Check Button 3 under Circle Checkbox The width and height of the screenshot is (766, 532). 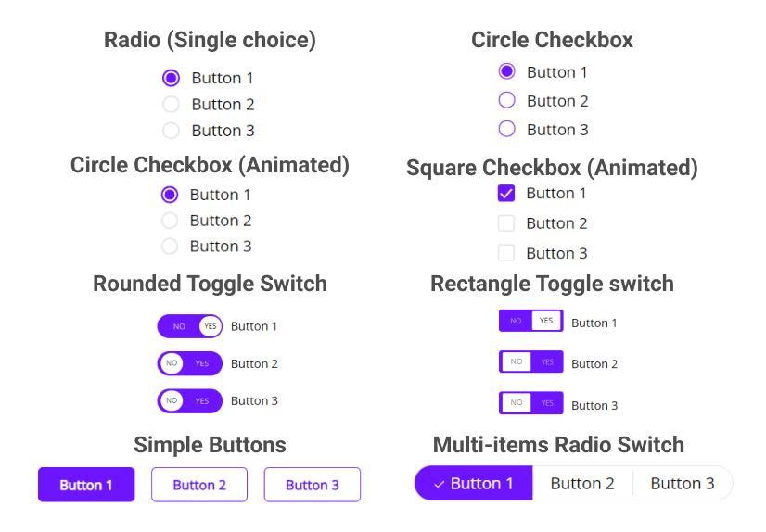506,130
